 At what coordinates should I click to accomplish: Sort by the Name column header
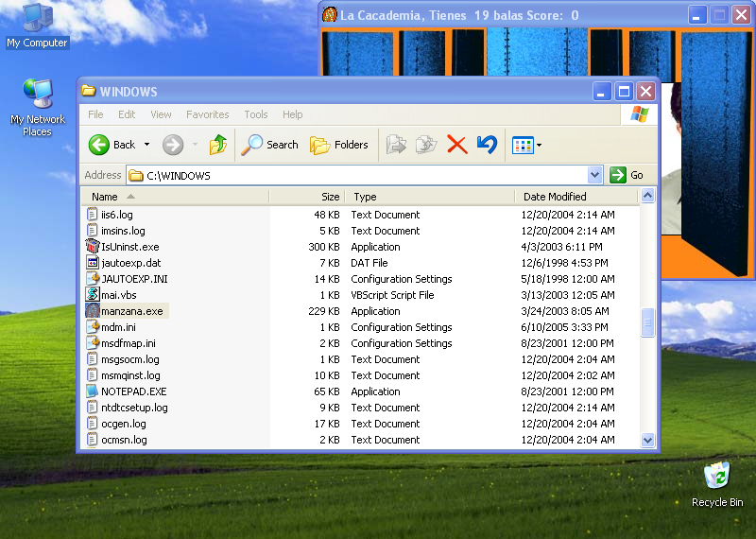coord(175,197)
